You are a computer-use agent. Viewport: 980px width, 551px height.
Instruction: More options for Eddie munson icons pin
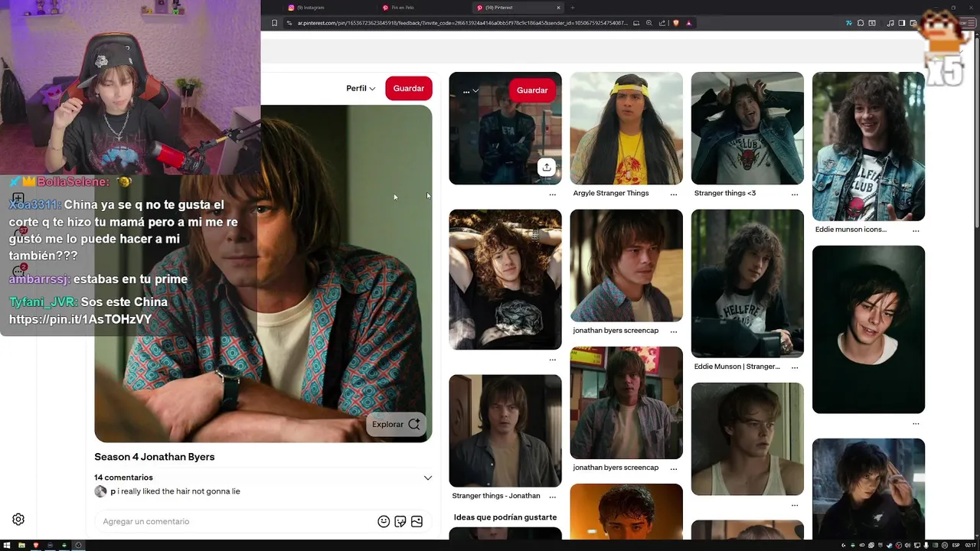[916, 230]
